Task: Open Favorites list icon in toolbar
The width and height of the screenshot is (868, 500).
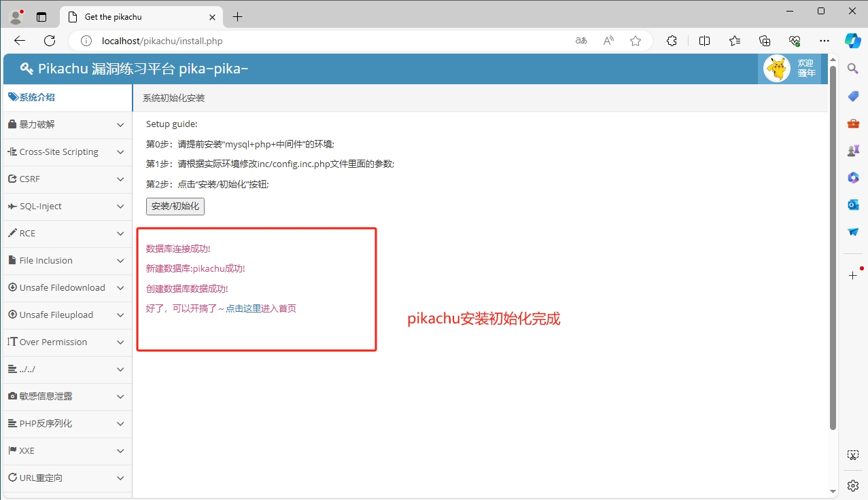Action: pyautogui.click(x=735, y=41)
